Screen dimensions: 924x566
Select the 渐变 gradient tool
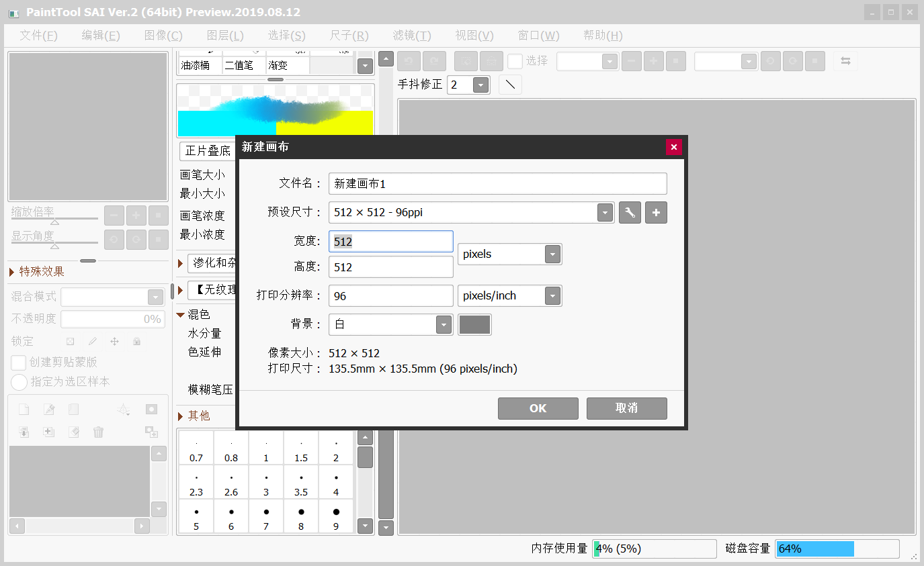(288, 65)
